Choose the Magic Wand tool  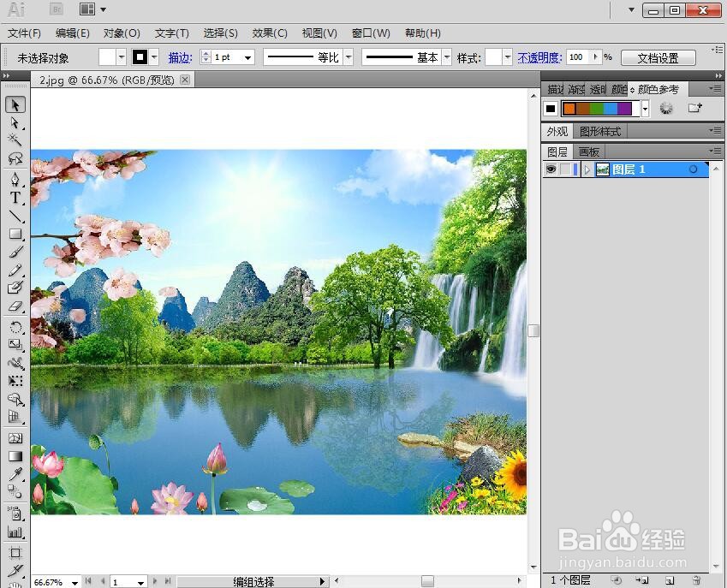coord(15,140)
